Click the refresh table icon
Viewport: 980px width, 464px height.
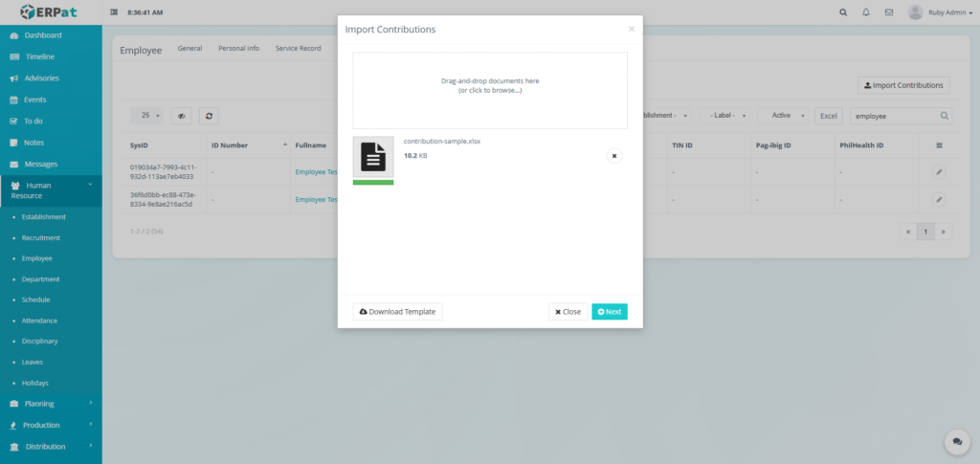tap(209, 116)
